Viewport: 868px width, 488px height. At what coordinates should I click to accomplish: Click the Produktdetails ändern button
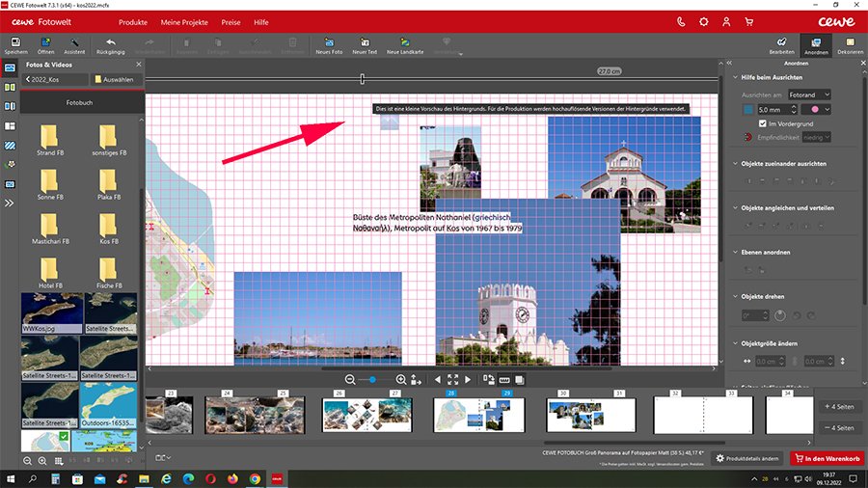tap(747, 458)
